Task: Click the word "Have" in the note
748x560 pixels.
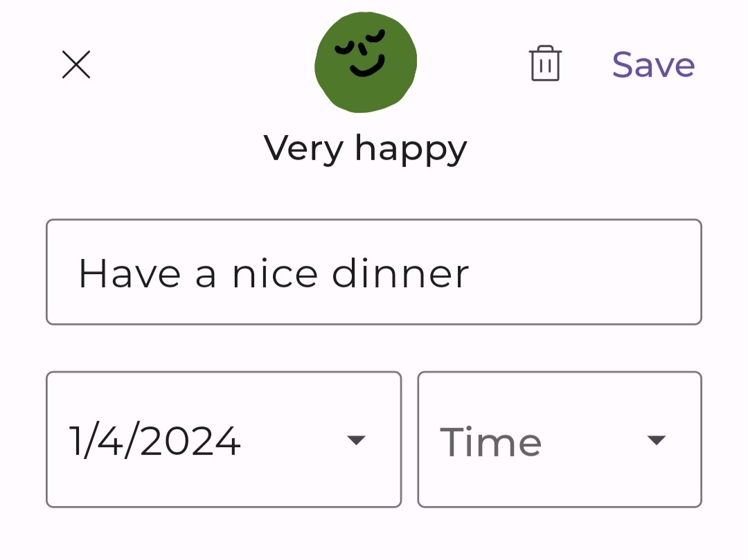Action: click(x=130, y=273)
